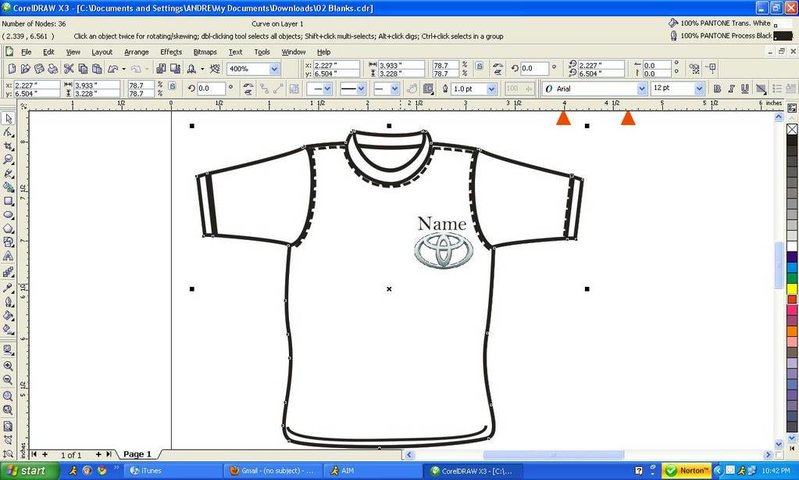799x480 pixels.
Task: Toggle Bold text formatting
Action: 717,89
